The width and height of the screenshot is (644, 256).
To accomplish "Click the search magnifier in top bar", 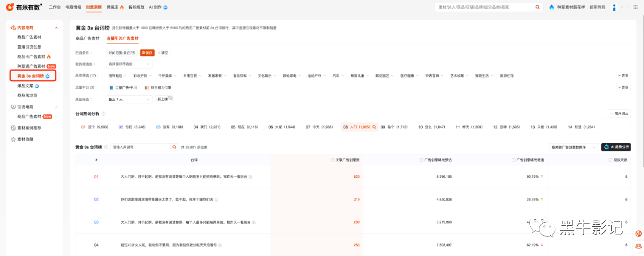I will [x=538, y=7].
